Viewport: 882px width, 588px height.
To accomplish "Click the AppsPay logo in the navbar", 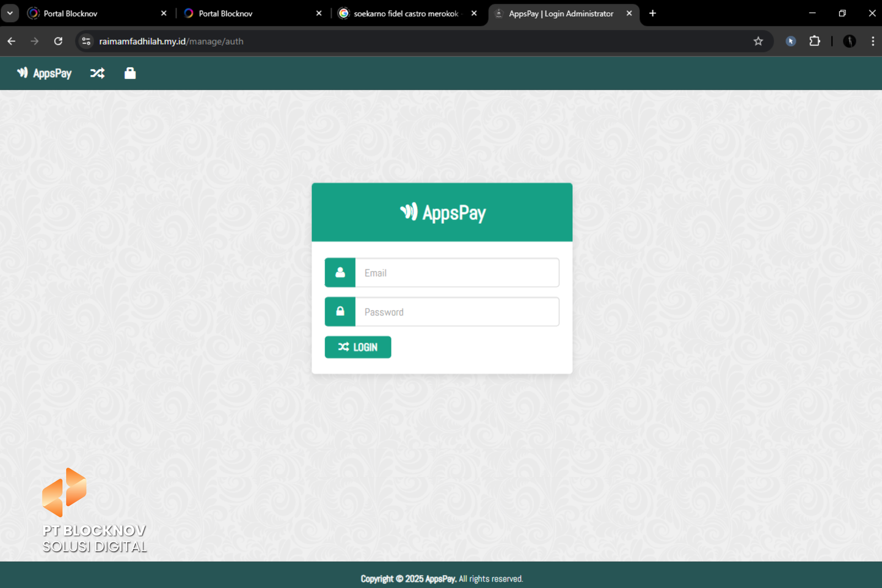I will (45, 73).
